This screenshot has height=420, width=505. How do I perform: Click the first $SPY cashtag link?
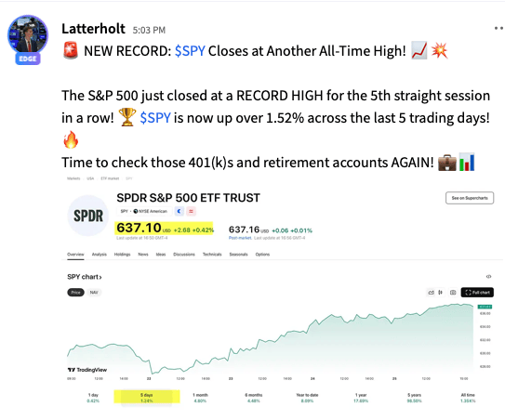(x=190, y=51)
